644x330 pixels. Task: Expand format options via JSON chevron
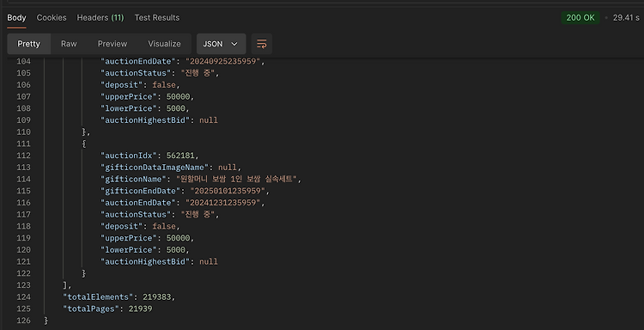[234, 44]
